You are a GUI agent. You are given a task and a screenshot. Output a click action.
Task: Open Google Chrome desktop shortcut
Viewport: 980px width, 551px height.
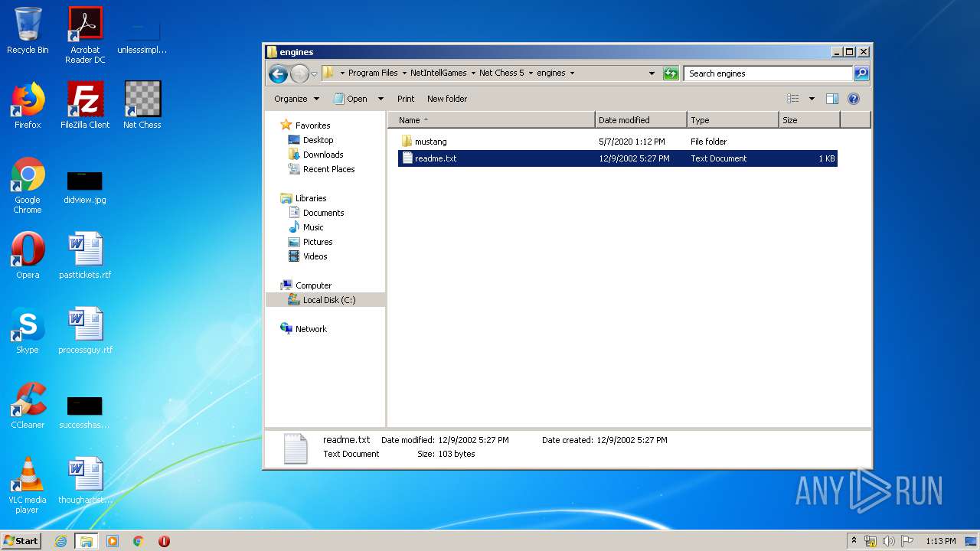28,185
